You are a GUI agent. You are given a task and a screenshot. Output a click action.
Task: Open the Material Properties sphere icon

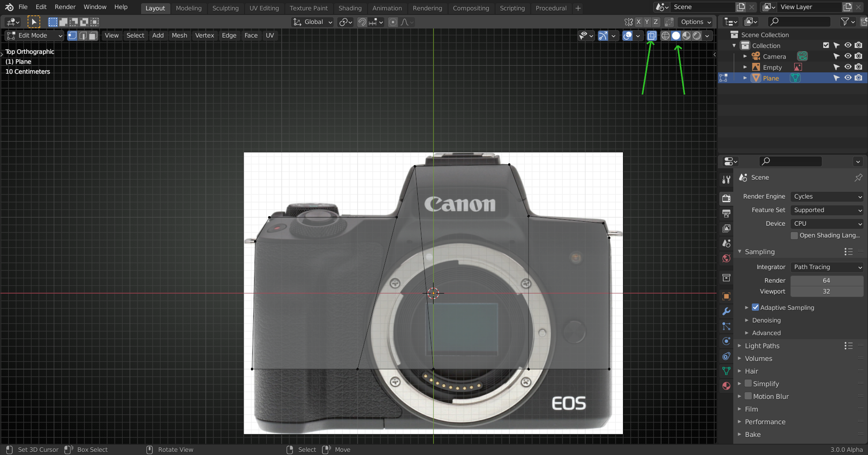click(726, 386)
